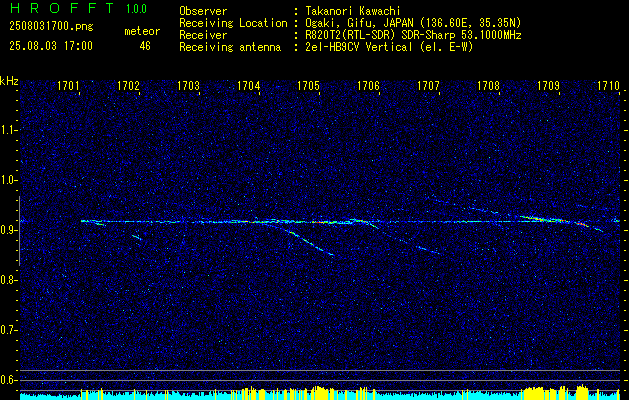Click the kHz axis unit label
The height and width of the screenshot is (400, 629).
[x=9, y=81]
